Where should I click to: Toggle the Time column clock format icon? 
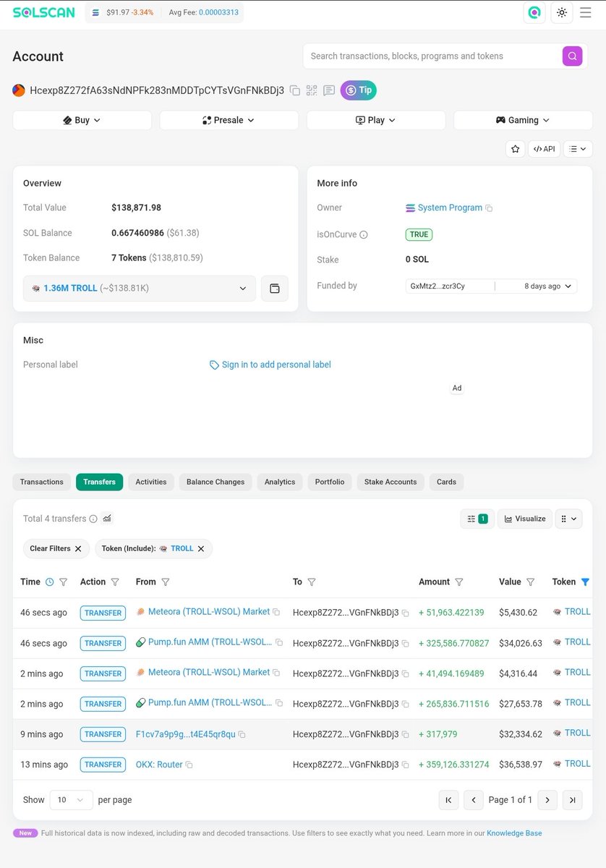[50, 582]
